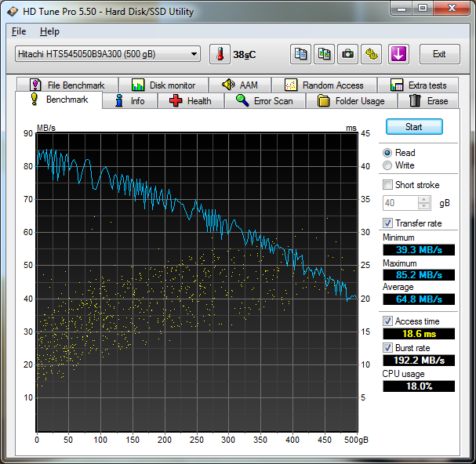Increase short stroke value with up arrow
The width and height of the screenshot is (476, 464).
pos(424,199)
